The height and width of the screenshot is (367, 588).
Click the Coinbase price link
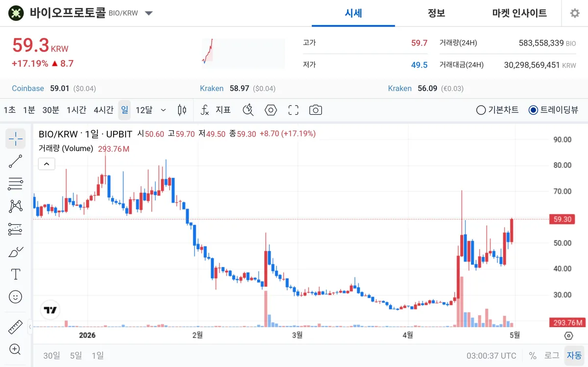(27, 89)
